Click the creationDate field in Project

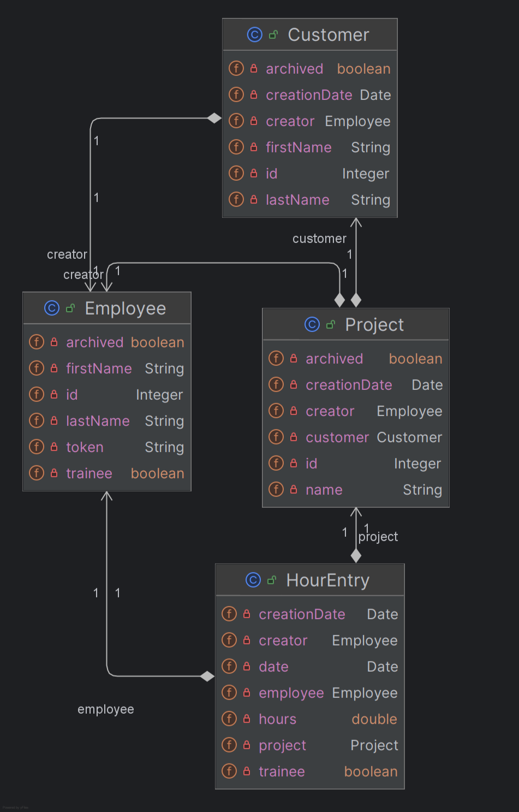(348, 385)
